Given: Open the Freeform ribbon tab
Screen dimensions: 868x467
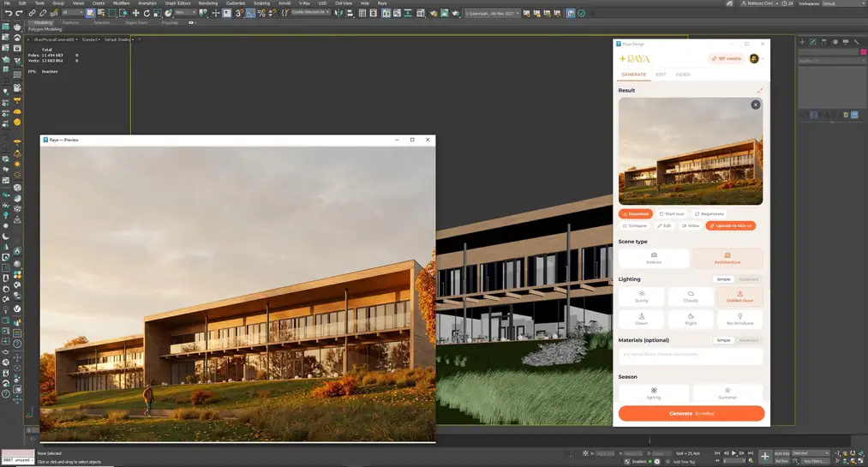Looking at the screenshot, I should (x=70, y=22).
